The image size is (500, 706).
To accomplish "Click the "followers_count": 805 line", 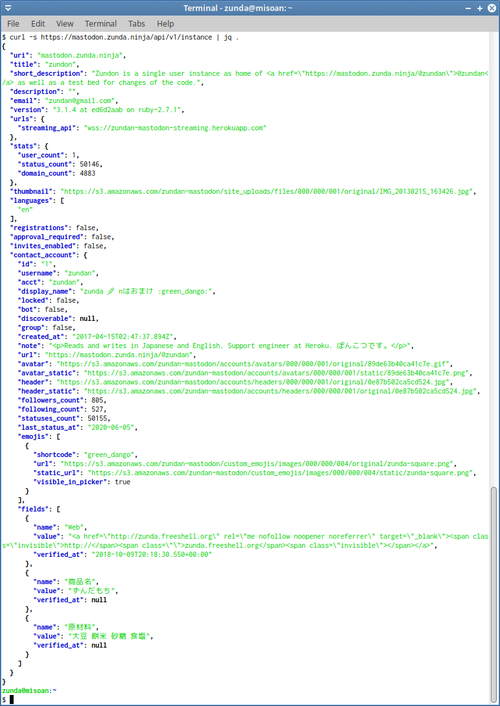I will tap(62, 400).
